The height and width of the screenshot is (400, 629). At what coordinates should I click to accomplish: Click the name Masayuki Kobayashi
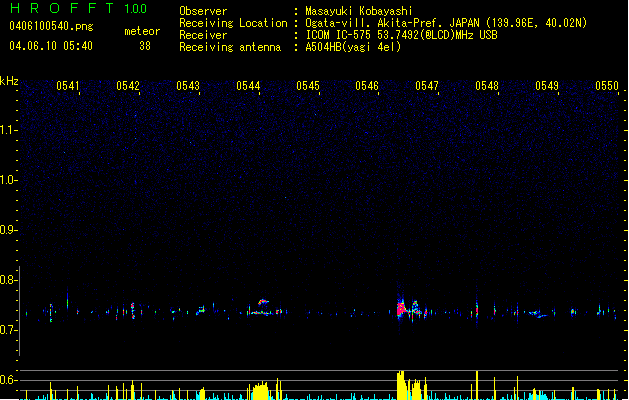tap(359, 11)
